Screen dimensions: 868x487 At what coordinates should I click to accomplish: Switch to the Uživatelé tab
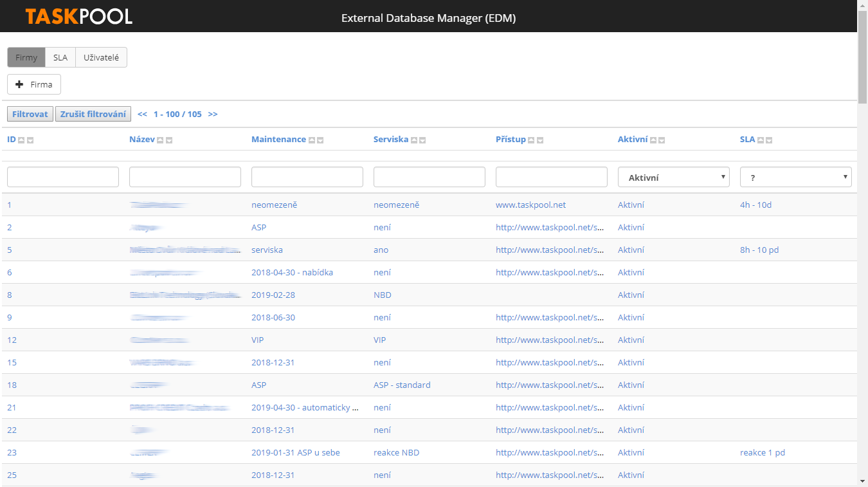[101, 57]
